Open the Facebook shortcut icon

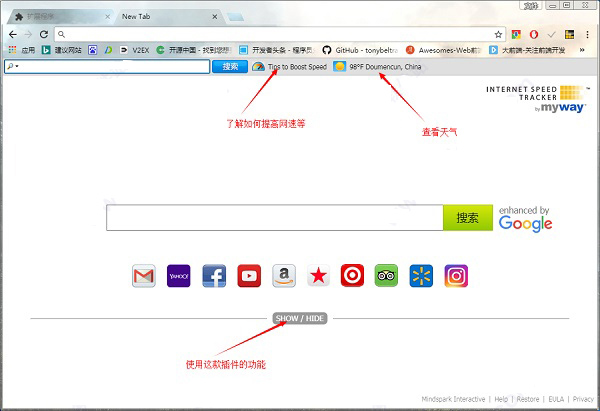tap(214, 276)
